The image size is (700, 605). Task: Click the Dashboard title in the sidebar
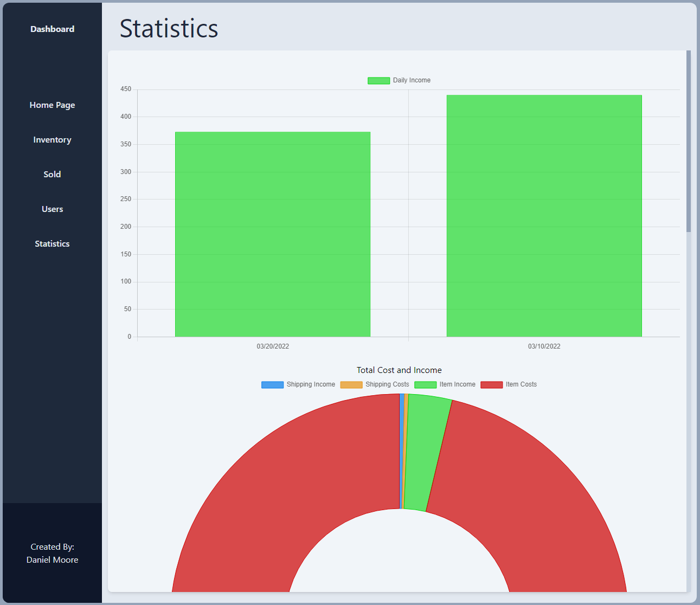[x=52, y=29]
